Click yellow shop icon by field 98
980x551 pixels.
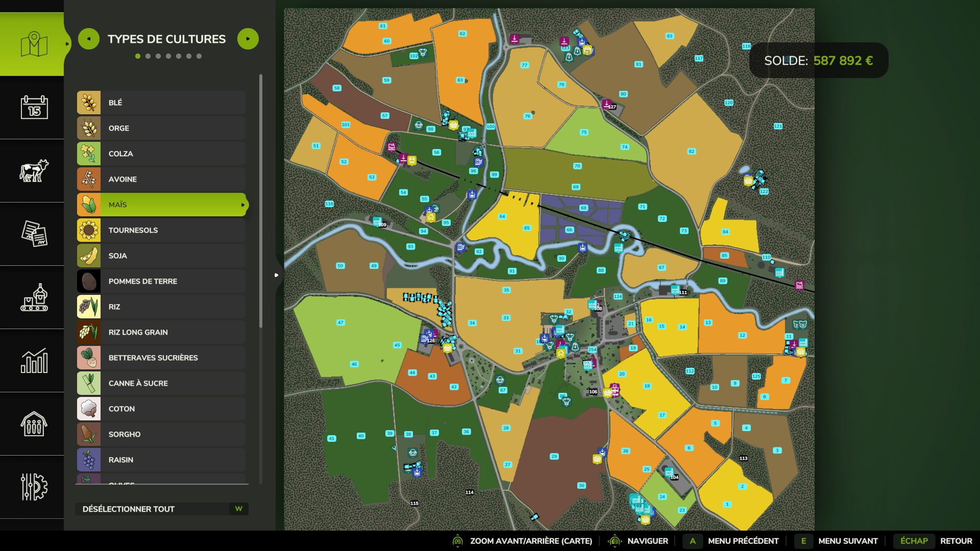coord(453,126)
